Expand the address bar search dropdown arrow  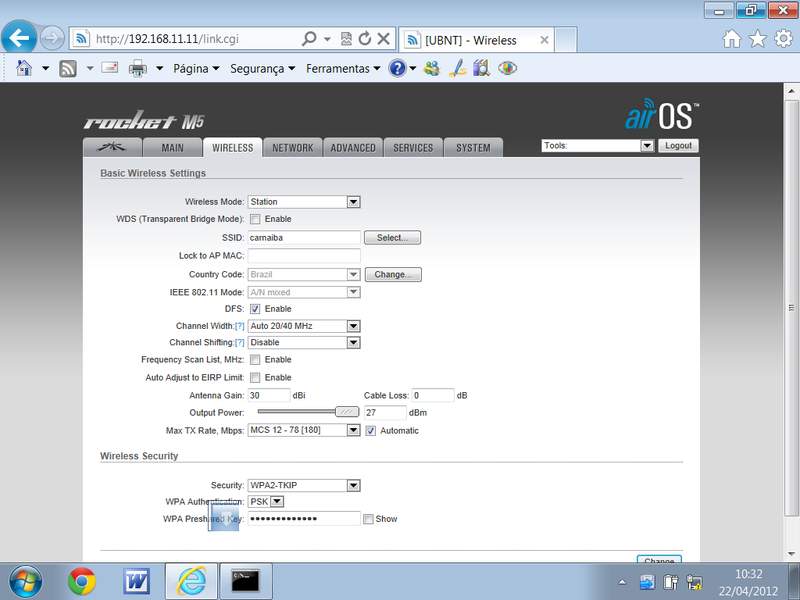point(327,39)
